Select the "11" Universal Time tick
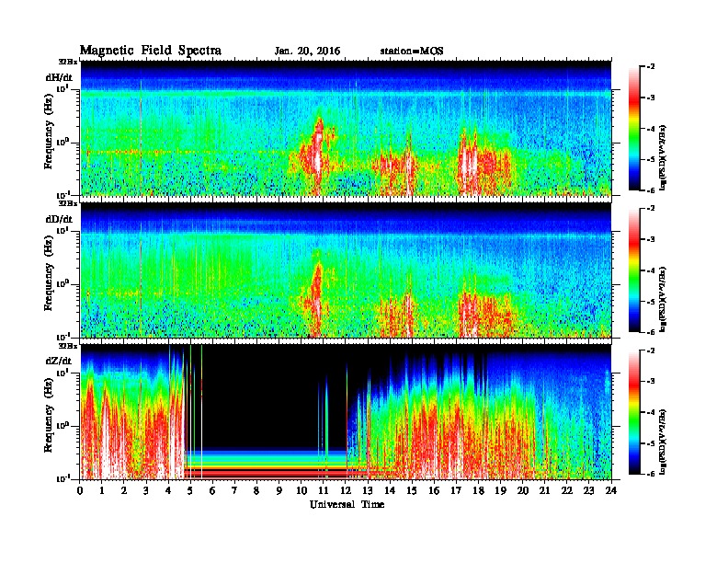The height and width of the screenshot is (563, 728). [x=324, y=491]
